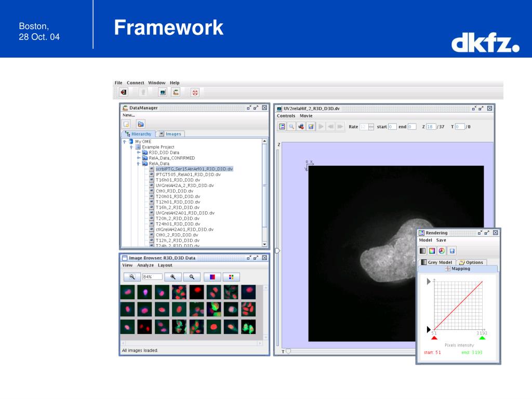Switch to the Options tab in Rendering
532x399 pixels.
(471, 262)
